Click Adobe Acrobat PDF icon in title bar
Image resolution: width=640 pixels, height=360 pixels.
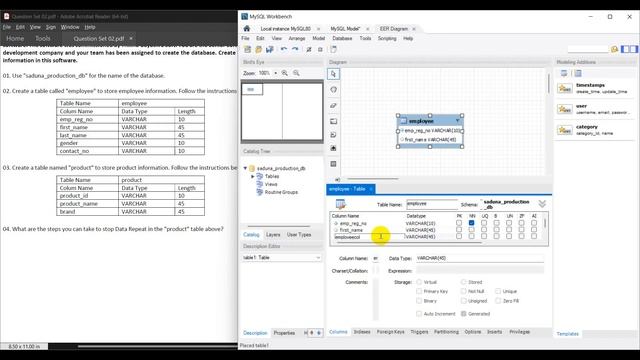pyautogui.click(x=6, y=16)
